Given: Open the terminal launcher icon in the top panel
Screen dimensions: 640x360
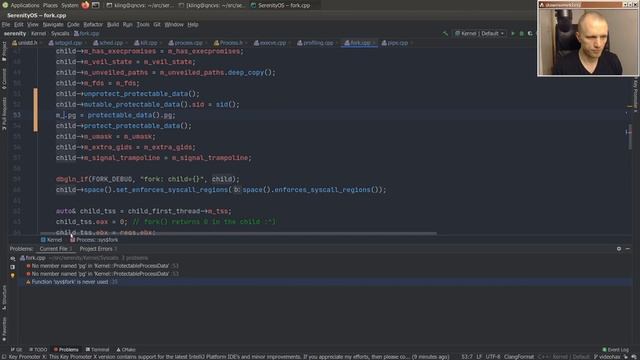Looking at the screenshot, I should pyautogui.click(x=96, y=5).
